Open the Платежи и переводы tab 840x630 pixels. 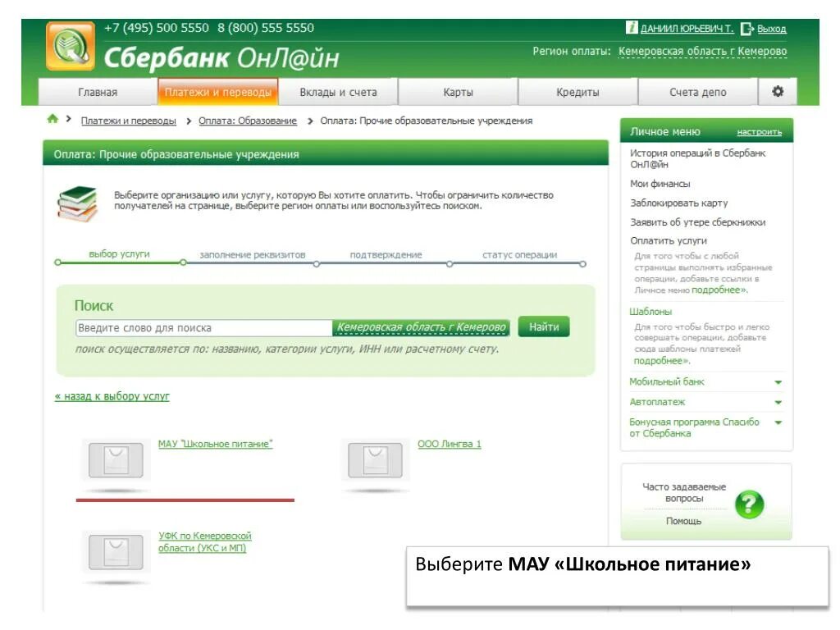[x=218, y=92]
